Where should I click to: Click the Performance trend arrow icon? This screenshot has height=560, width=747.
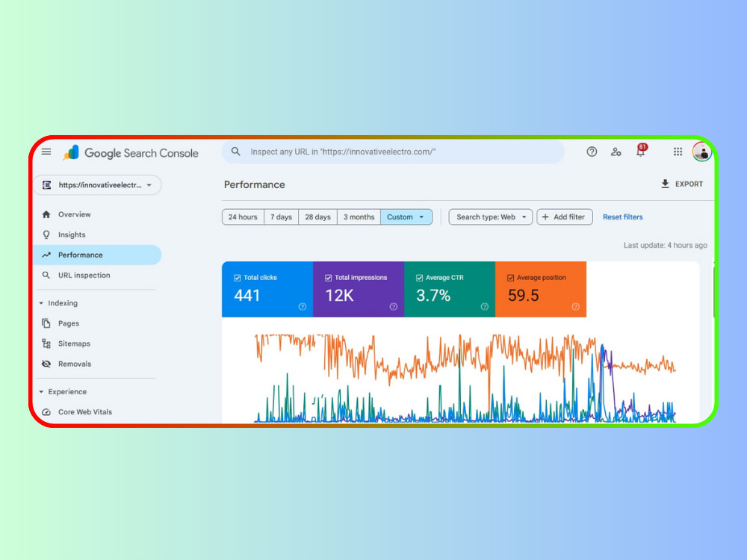(46, 255)
